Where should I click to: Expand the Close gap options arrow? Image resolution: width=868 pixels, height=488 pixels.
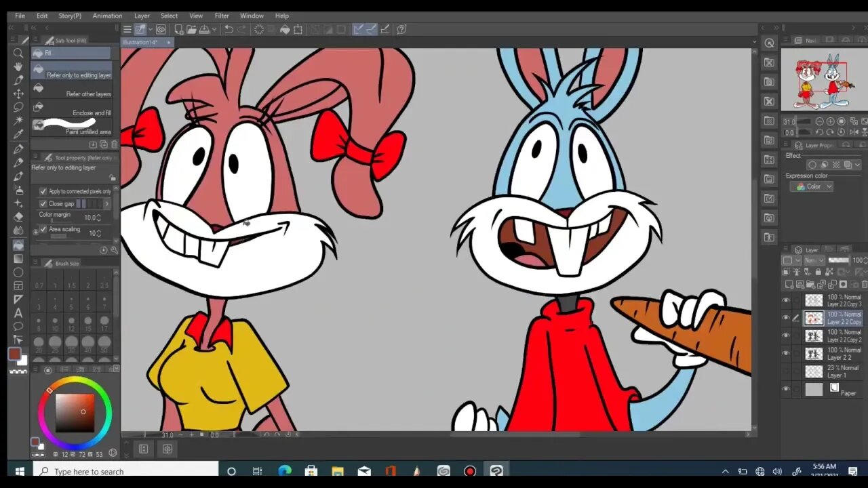click(106, 203)
